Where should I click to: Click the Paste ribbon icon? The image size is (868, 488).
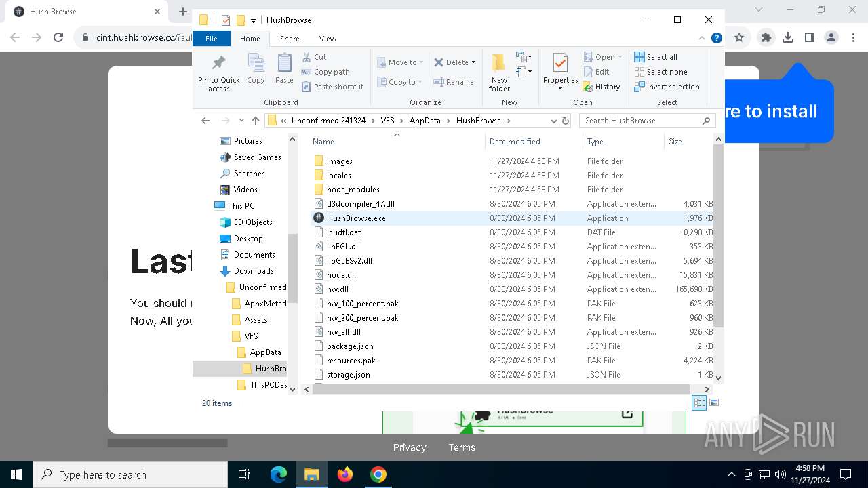284,68
